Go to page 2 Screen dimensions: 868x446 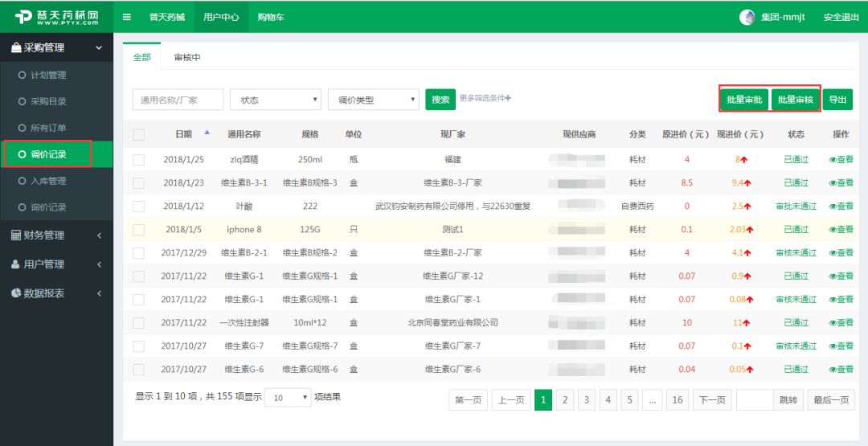(x=565, y=400)
